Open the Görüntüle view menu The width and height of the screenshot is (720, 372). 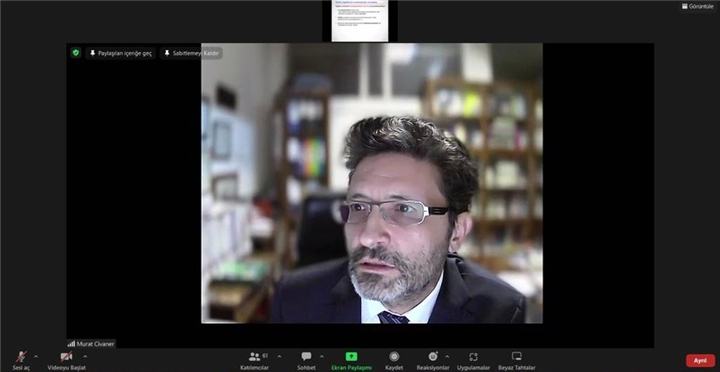698,6
